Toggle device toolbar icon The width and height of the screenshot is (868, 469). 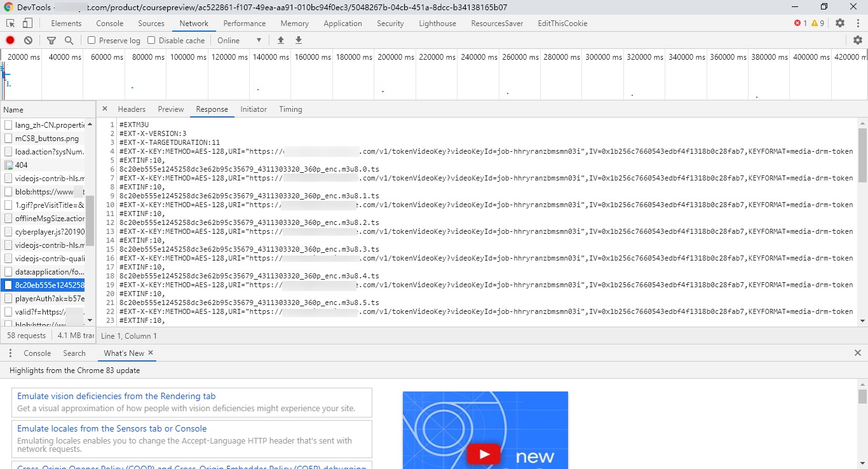27,23
